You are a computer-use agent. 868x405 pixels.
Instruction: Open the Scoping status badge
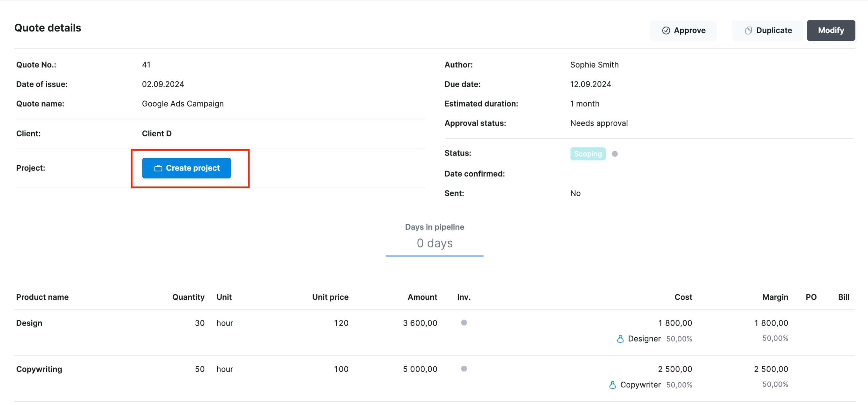coord(588,154)
